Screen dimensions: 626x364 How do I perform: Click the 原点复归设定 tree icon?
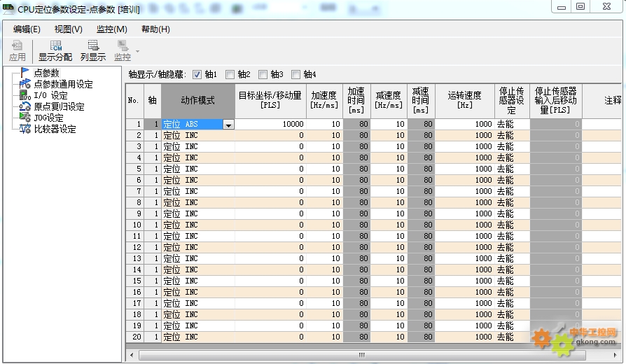click(x=25, y=106)
